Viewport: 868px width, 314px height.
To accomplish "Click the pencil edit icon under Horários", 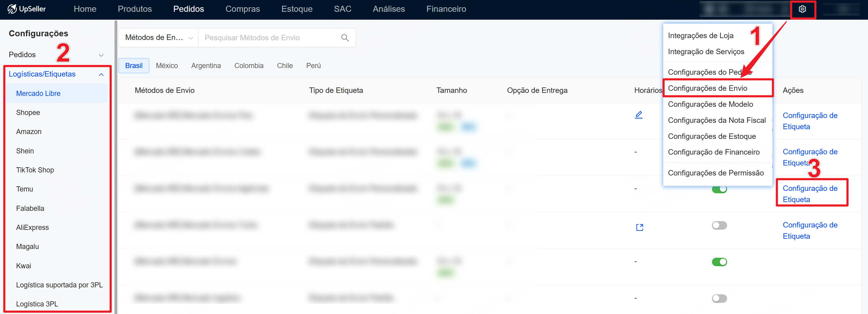I will (x=638, y=115).
